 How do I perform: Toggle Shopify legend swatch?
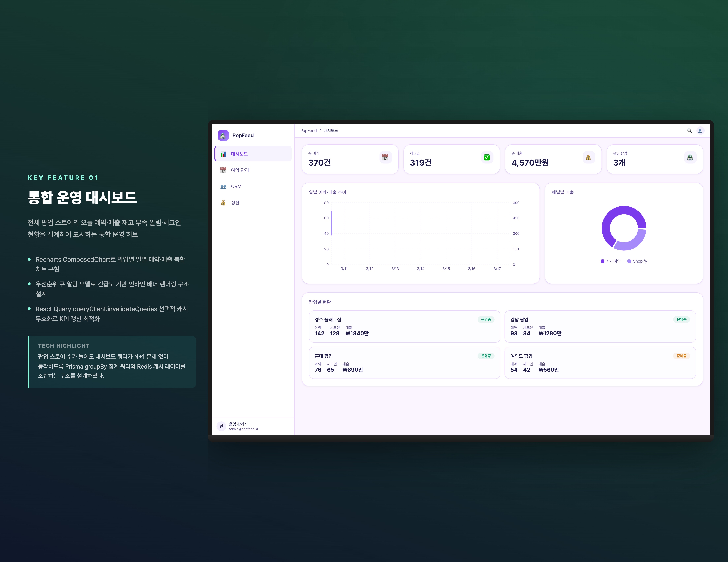pyautogui.click(x=629, y=261)
